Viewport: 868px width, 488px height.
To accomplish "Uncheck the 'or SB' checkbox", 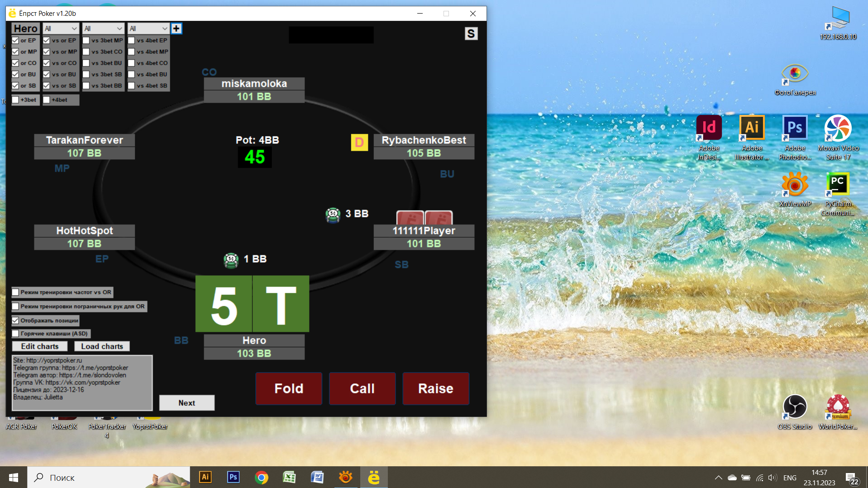I will (15, 86).
